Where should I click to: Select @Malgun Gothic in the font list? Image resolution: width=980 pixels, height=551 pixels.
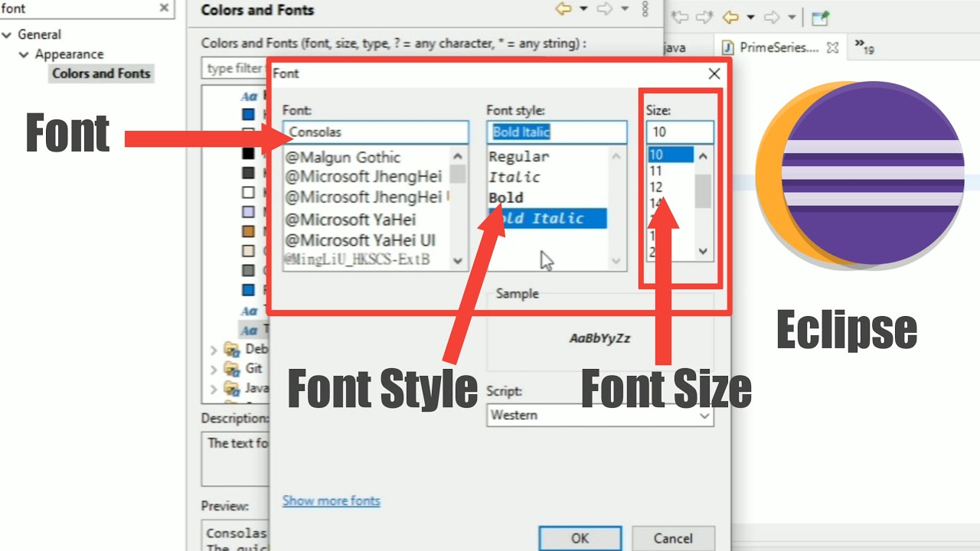click(343, 158)
